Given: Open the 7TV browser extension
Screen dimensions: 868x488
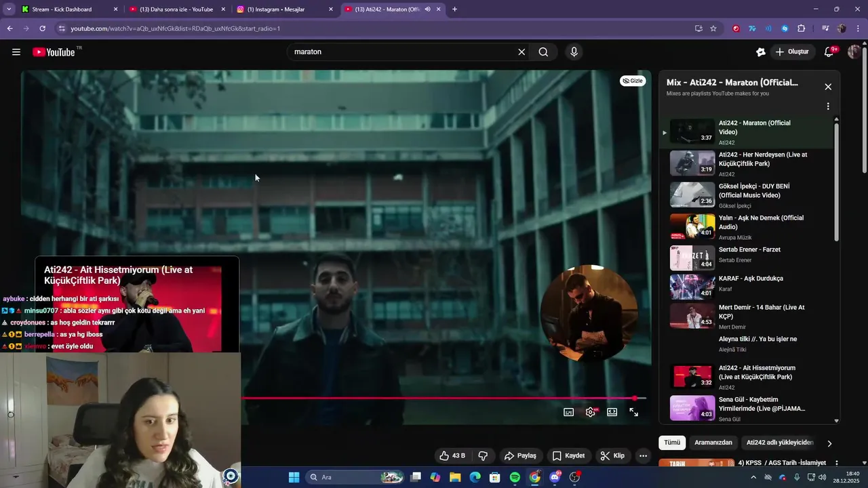Looking at the screenshot, I should pos(752,28).
